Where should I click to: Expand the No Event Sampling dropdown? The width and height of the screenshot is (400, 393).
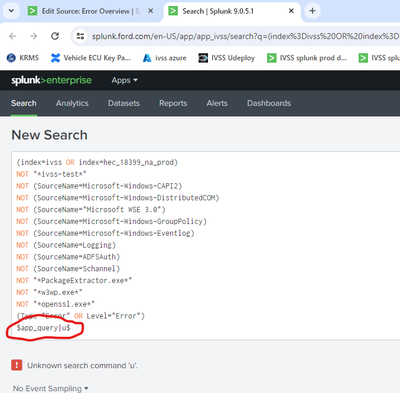point(51,388)
